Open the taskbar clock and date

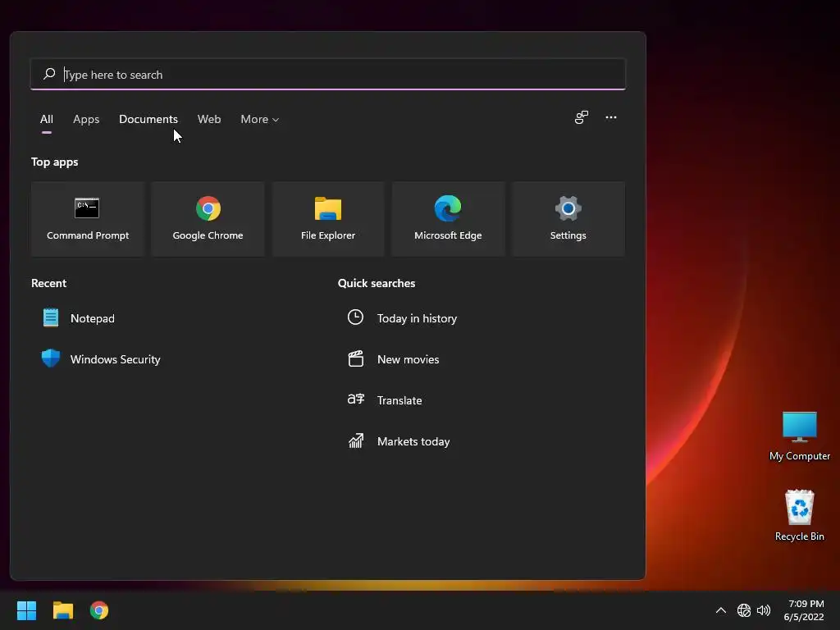click(804, 610)
